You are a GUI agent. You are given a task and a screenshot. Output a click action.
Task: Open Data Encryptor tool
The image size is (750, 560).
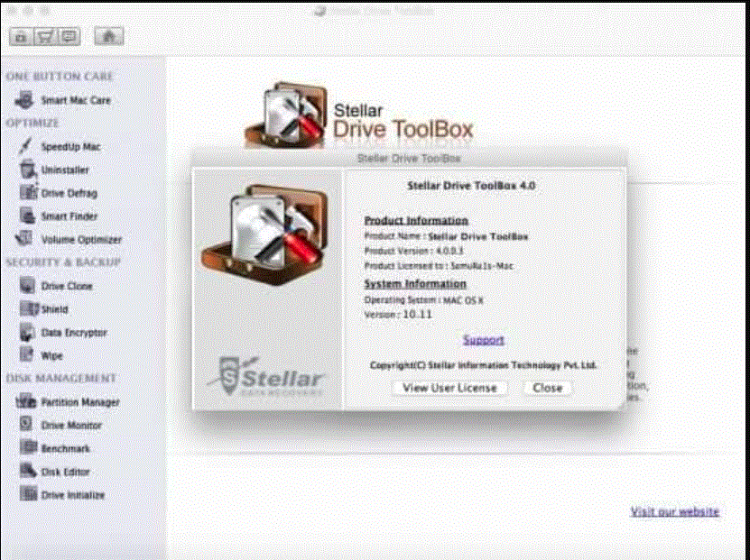63,333
